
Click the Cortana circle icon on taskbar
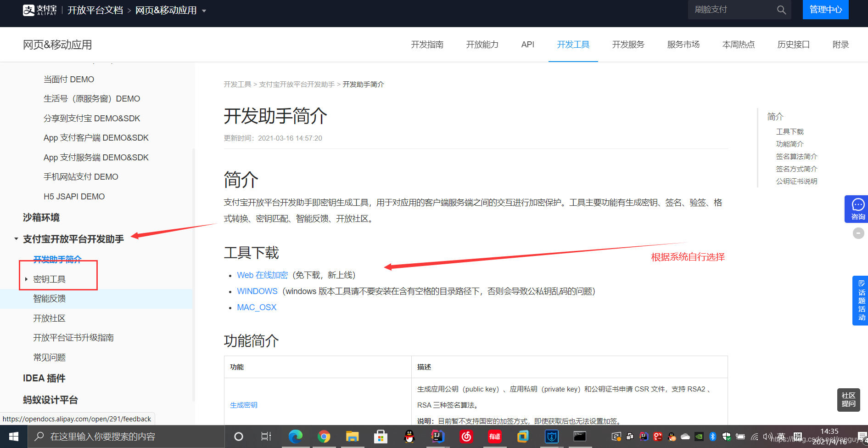(239, 437)
